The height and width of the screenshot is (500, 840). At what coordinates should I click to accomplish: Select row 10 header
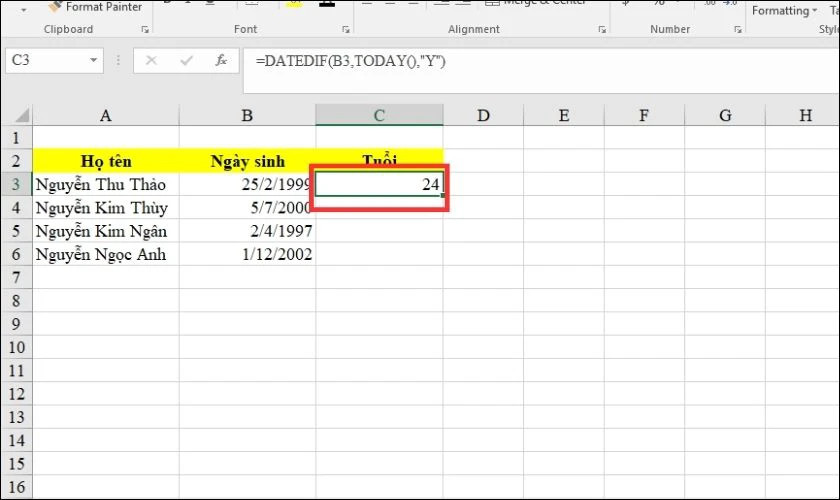click(x=16, y=347)
